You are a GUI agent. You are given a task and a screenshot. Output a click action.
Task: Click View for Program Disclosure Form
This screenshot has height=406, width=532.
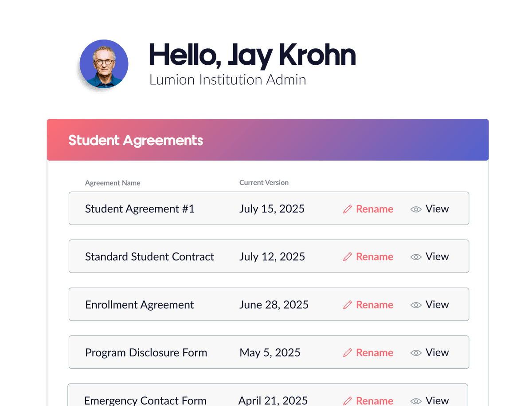click(437, 352)
